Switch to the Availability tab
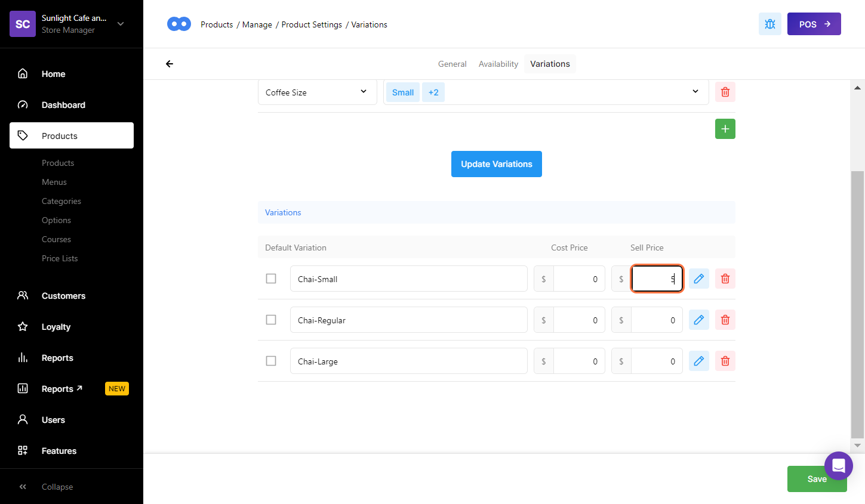Screen dimensions: 865x504 [x=498, y=64]
